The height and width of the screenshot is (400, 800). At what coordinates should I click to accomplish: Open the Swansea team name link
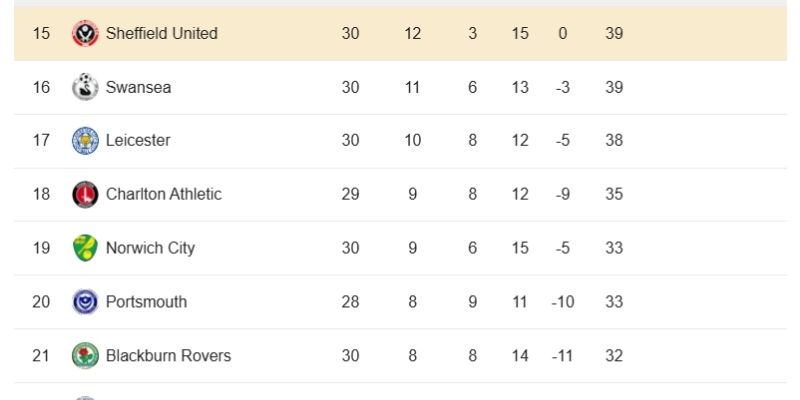pyautogui.click(x=138, y=87)
